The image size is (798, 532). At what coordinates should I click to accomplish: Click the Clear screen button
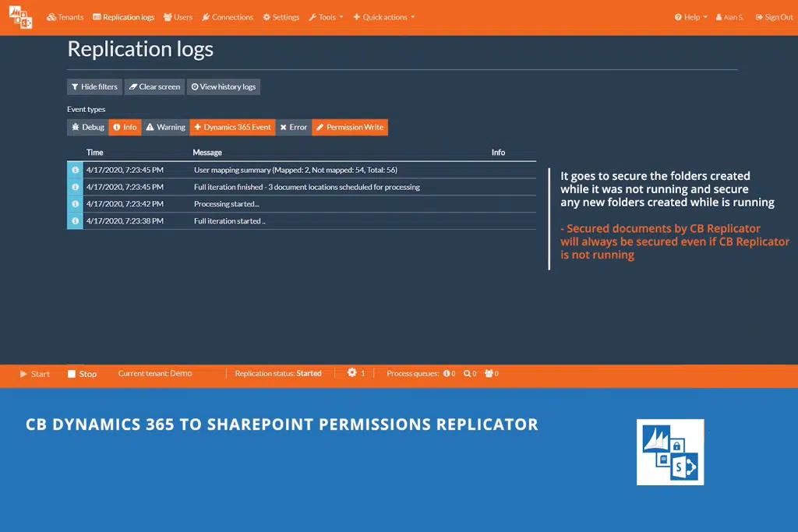(154, 86)
